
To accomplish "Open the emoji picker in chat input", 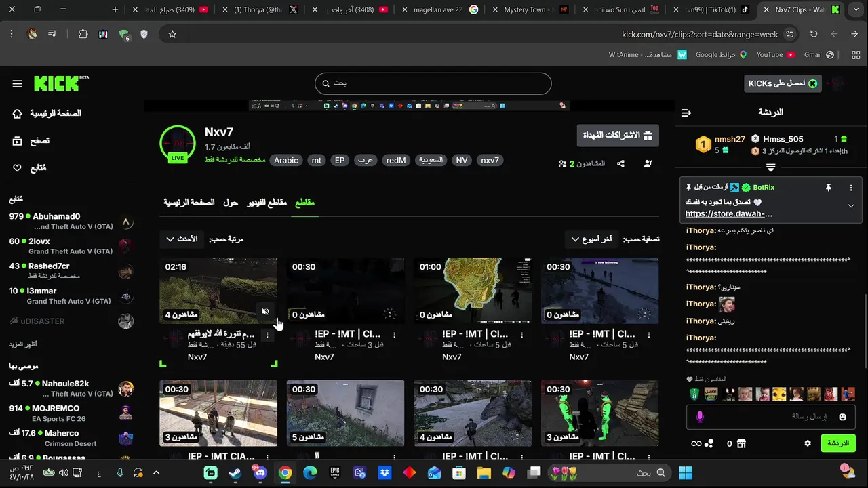I will (x=843, y=417).
